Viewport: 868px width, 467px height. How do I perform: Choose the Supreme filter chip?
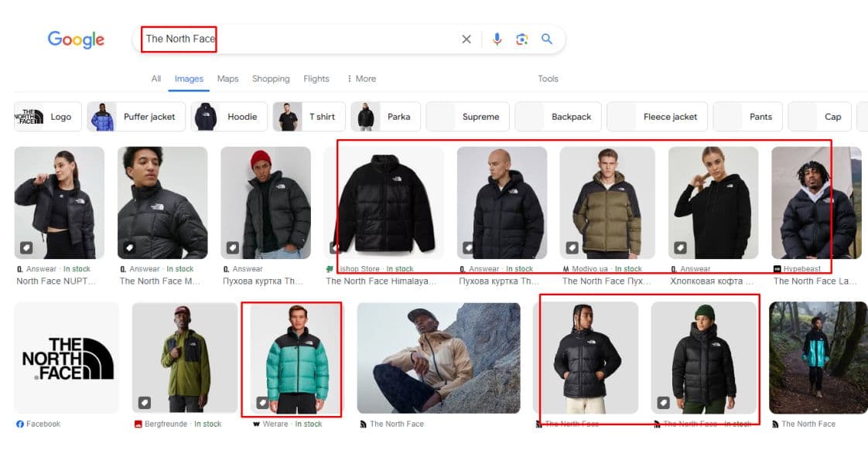pos(467,117)
